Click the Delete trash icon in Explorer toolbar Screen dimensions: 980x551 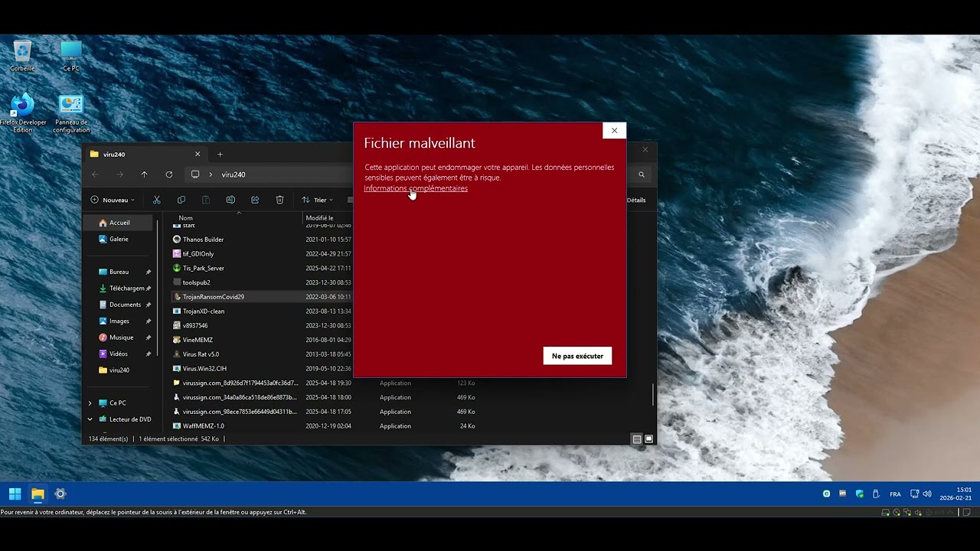[279, 200]
